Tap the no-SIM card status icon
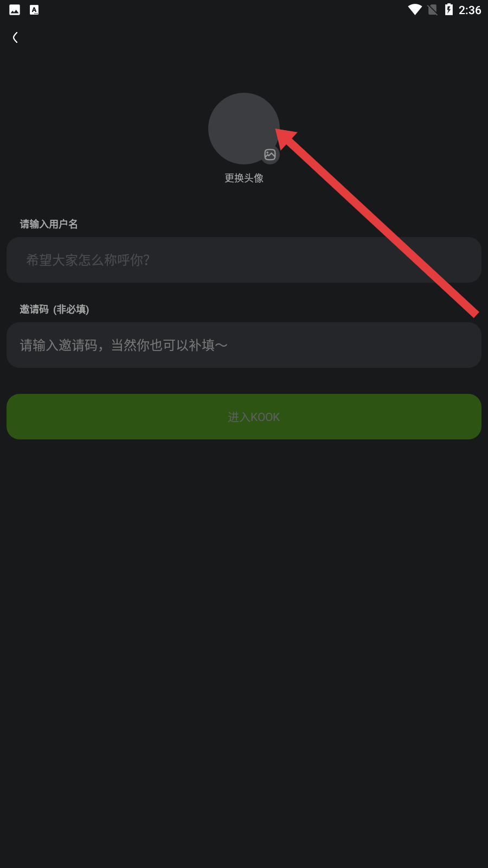The width and height of the screenshot is (488, 868). [433, 10]
